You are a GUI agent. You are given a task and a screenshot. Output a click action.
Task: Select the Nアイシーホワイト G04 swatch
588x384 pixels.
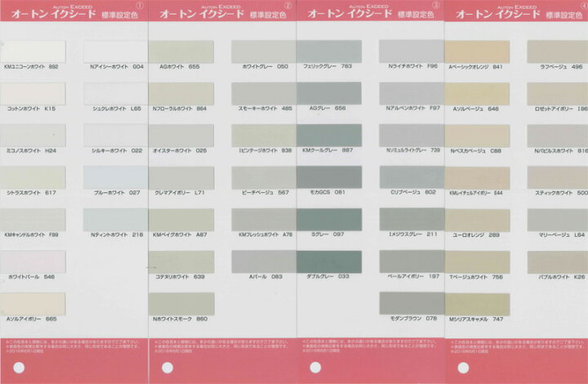(x=115, y=51)
